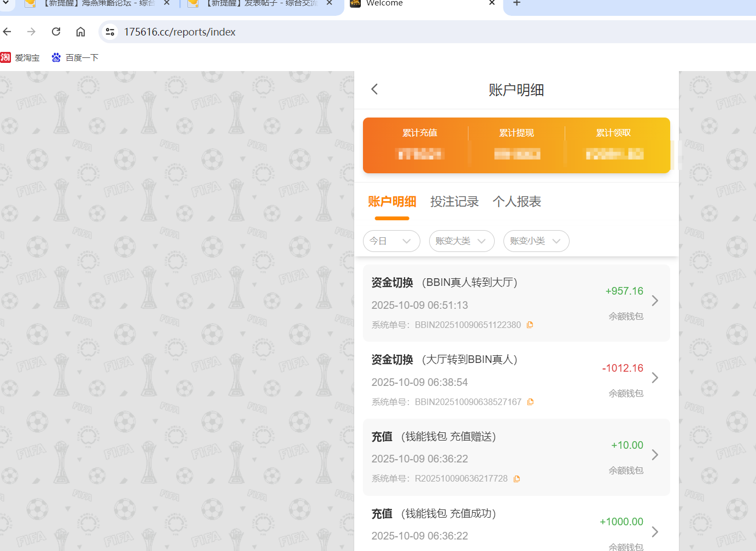Expand details of the -1012.16 资金切换 record
756x551 pixels.
point(654,377)
